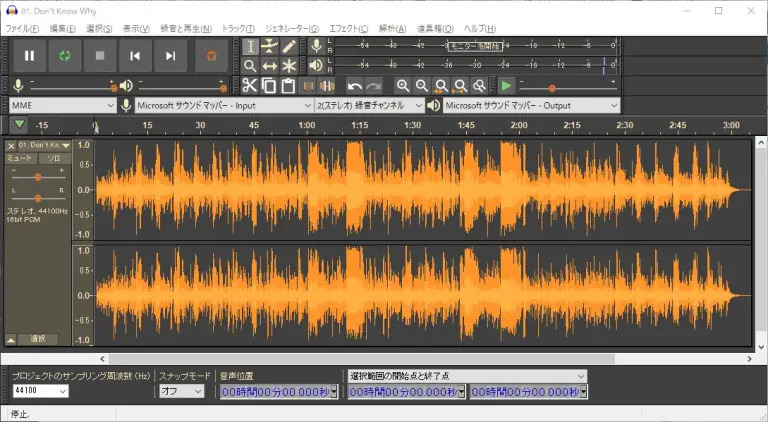768x422 pixels.
Task: Click the Stop transport button
Action: click(100, 56)
